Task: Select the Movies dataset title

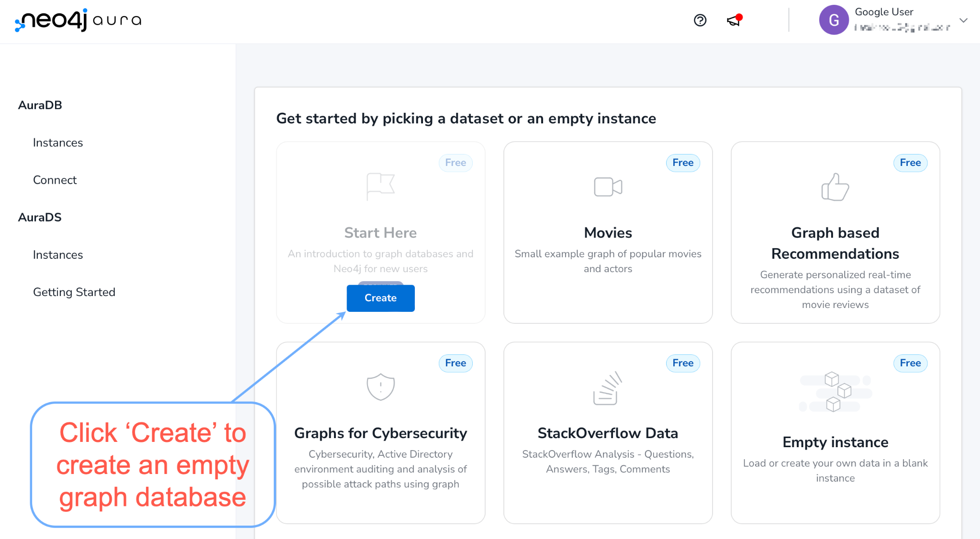Action: (x=608, y=233)
